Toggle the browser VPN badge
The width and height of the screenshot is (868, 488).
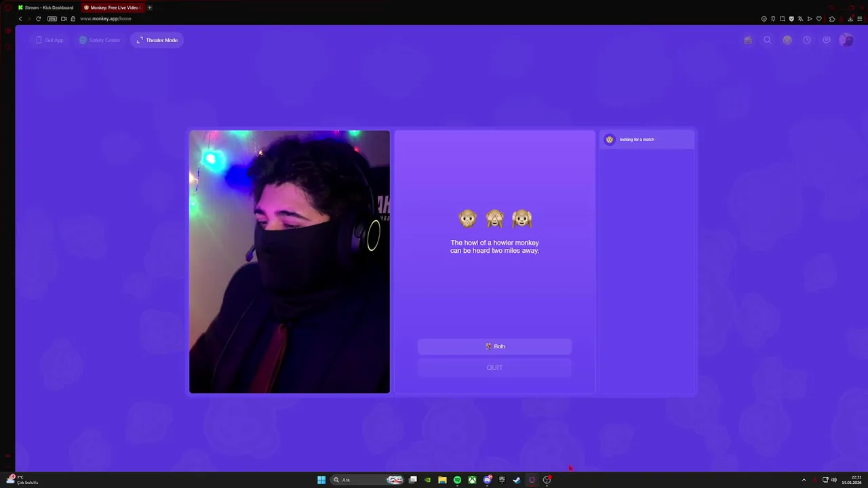click(52, 18)
